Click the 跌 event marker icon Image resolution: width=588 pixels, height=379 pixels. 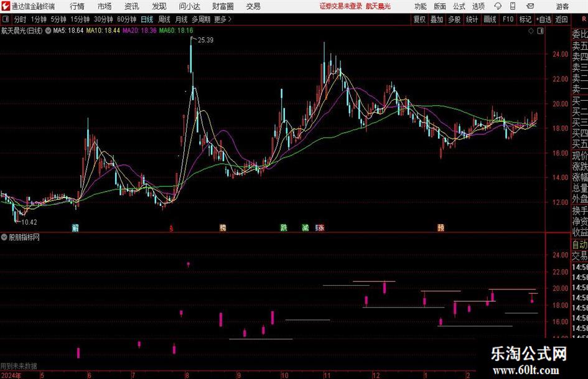tap(284, 227)
